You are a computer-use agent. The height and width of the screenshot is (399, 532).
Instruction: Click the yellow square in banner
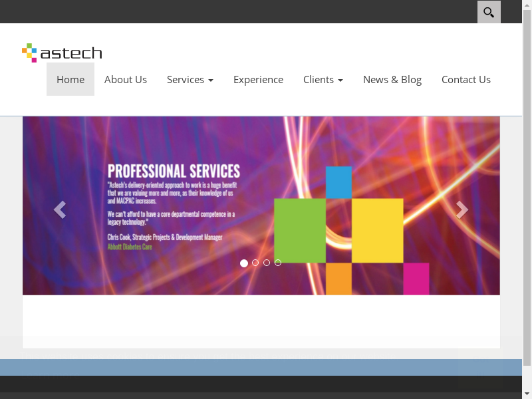click(x=377, y=230)
